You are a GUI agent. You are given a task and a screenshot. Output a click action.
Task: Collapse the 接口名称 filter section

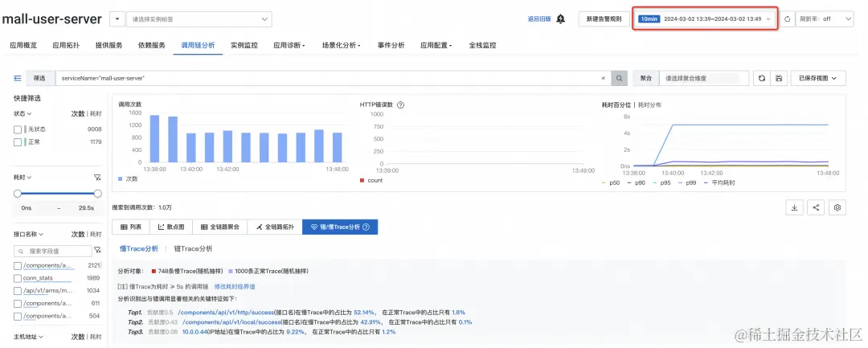[x=29, y=234]
